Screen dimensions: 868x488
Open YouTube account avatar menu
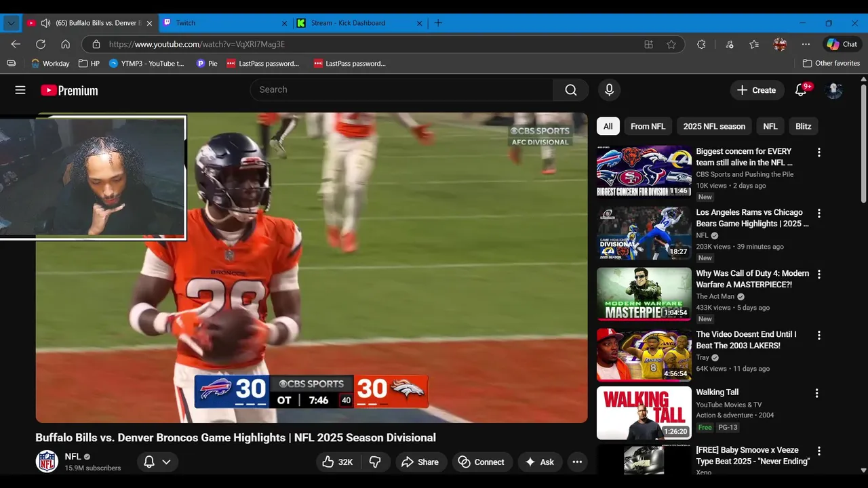834,90
